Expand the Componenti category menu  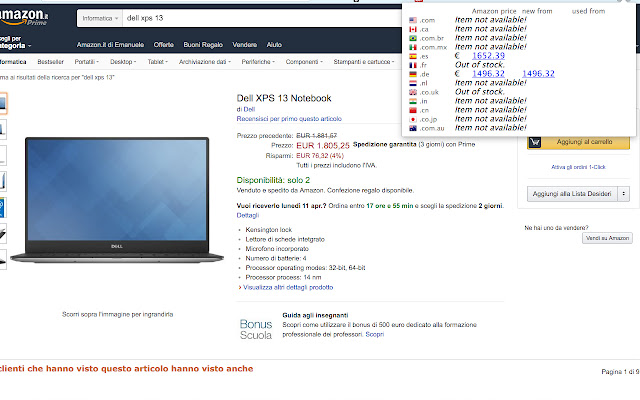pyautogui.click(x=304, y=62)
